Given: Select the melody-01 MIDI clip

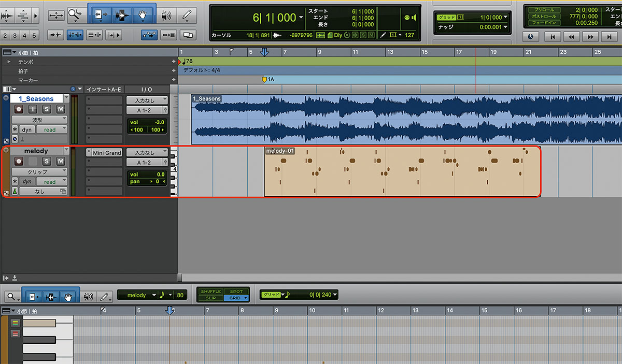Looking at the screenshot, I should [x=402, y=172].
